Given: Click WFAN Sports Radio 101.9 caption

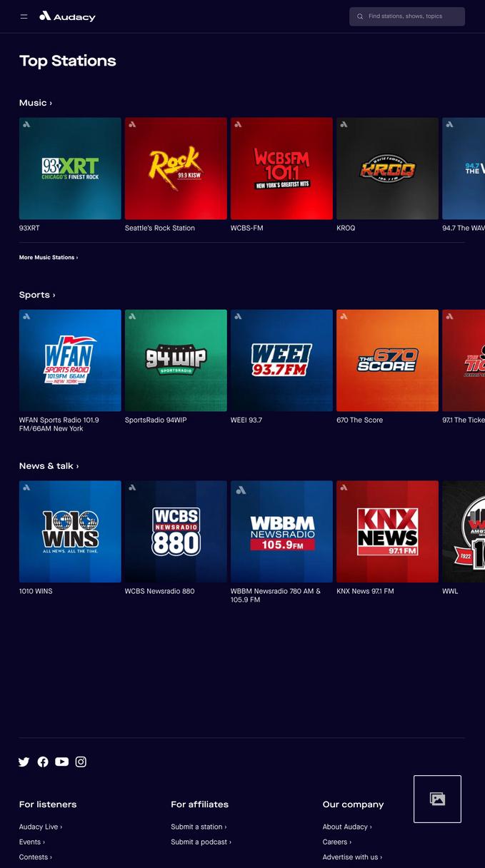Looking at the screenshot, I should pos(59,425).
